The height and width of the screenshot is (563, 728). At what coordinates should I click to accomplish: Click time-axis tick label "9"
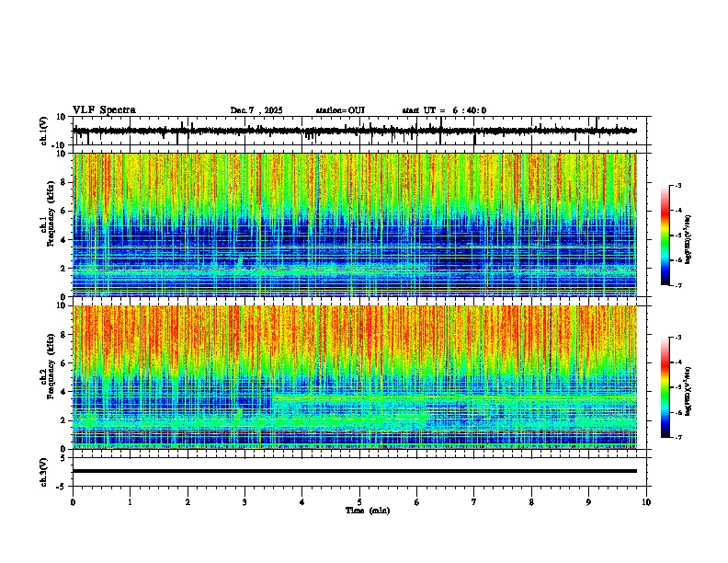click(588, 502)
